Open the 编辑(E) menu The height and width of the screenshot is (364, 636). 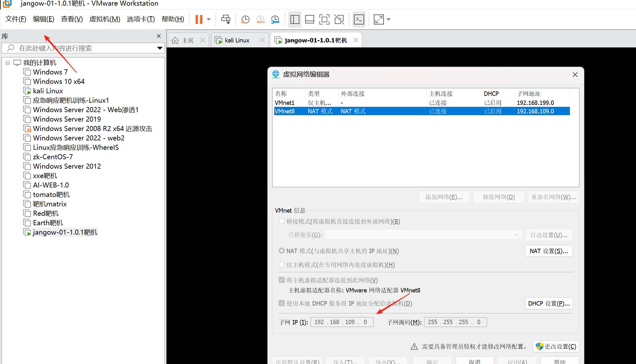[44, 19]
